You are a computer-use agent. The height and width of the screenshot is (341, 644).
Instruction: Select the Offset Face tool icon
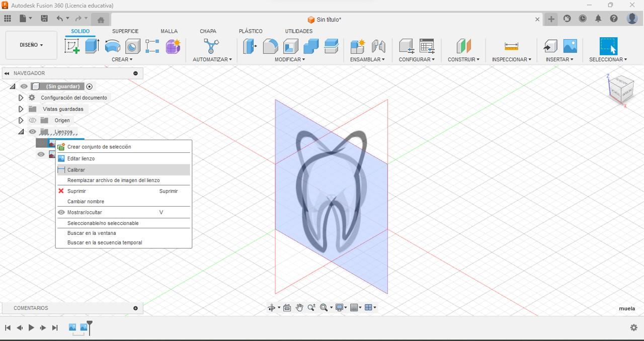point(331,46)
